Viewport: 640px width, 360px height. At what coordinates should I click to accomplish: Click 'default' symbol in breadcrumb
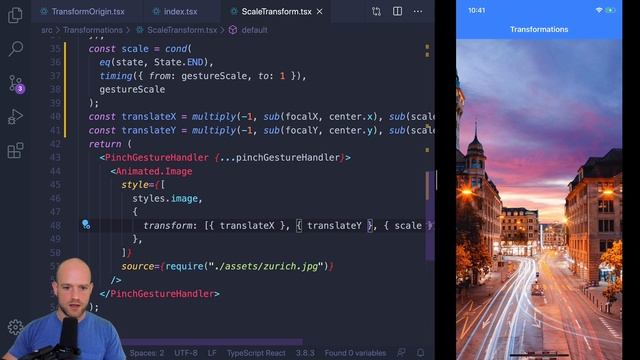point(254,30)
